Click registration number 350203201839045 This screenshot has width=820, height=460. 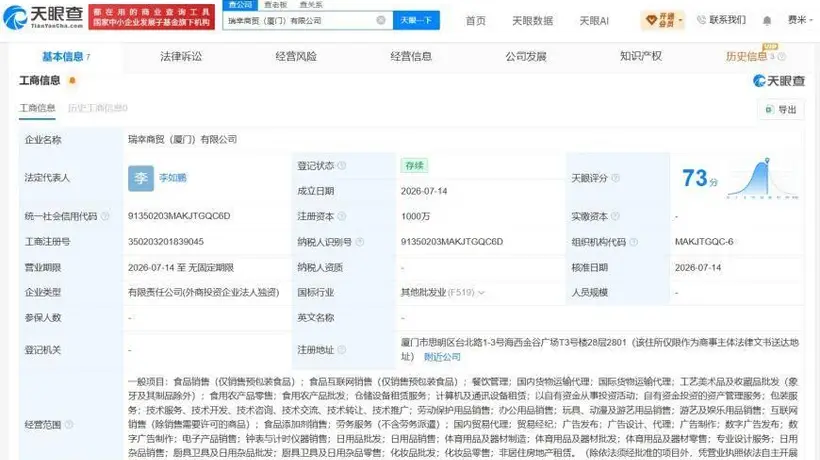166,242
